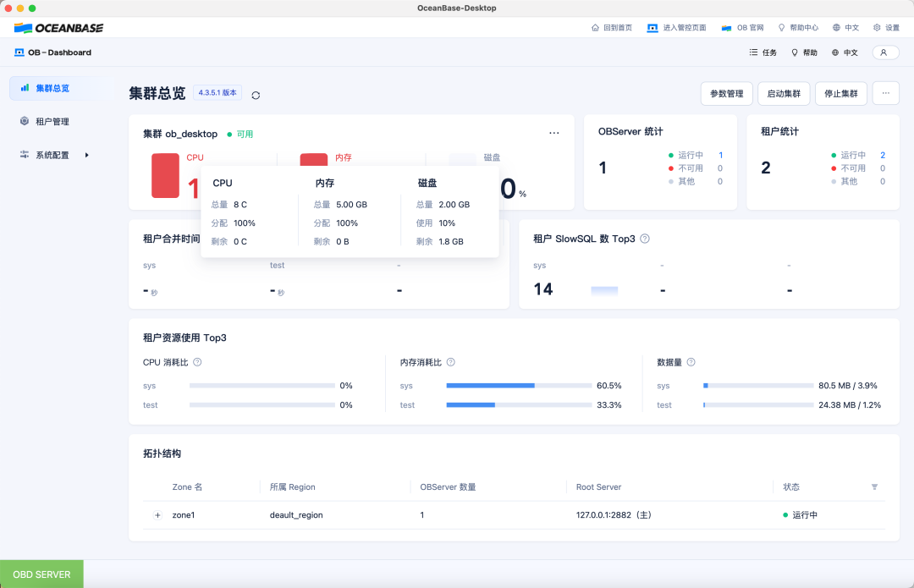
Task: Click the red CPU usage bar
Action: 166,175
